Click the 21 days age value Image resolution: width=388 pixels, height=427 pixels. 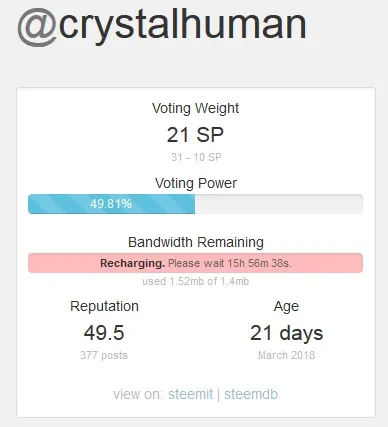coord(287,333)
